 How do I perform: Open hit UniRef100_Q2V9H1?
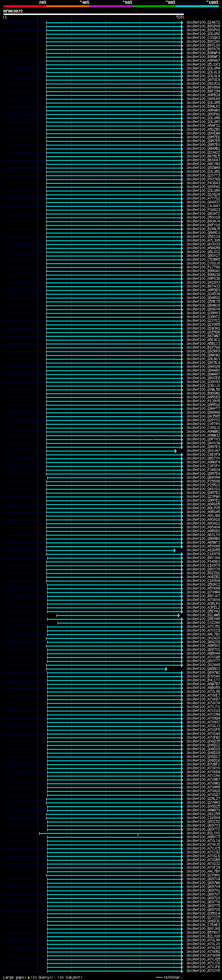click(x=203, y=875)
